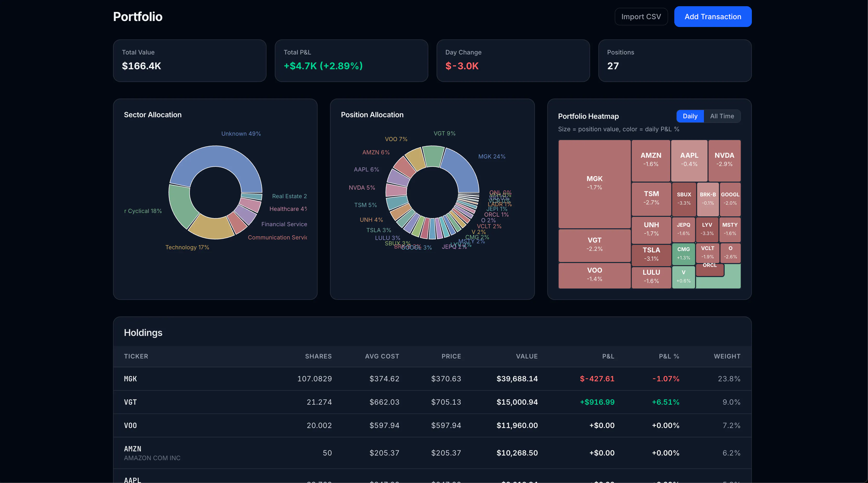Viewport: 868px width, 483px height.
Task: Select the AAPL heatmap tile
Action: pos(689,161)
